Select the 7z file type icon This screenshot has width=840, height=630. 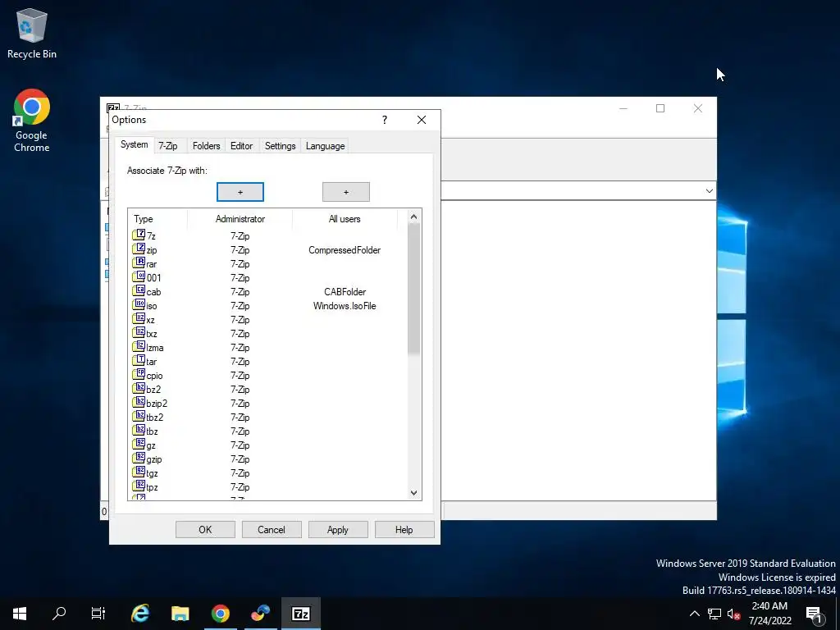tap(139, 235)
